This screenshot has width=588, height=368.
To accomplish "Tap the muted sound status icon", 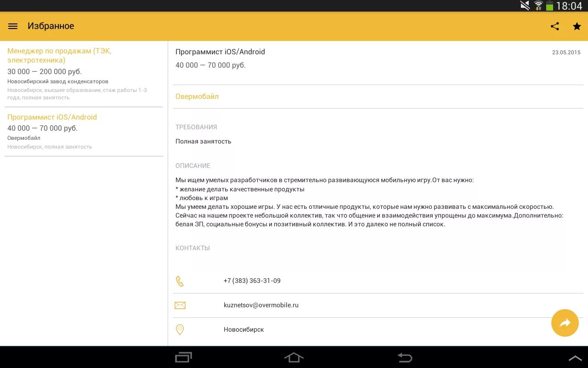I will click(x=525, y=6).
